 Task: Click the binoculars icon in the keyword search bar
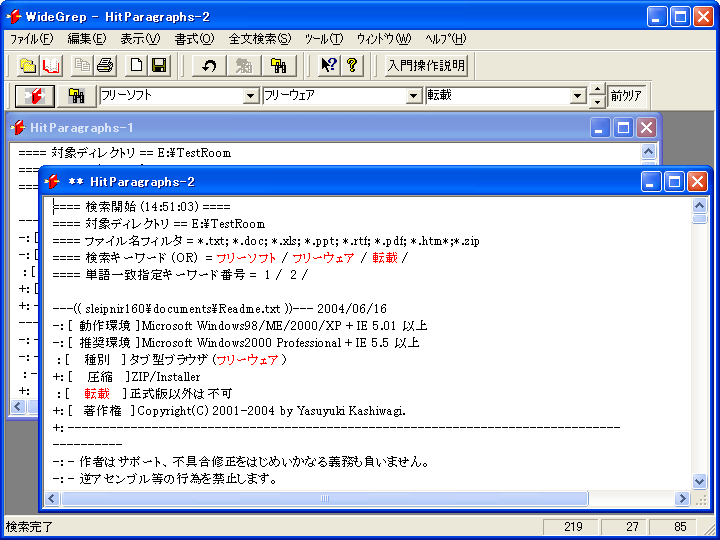(76, 96)
